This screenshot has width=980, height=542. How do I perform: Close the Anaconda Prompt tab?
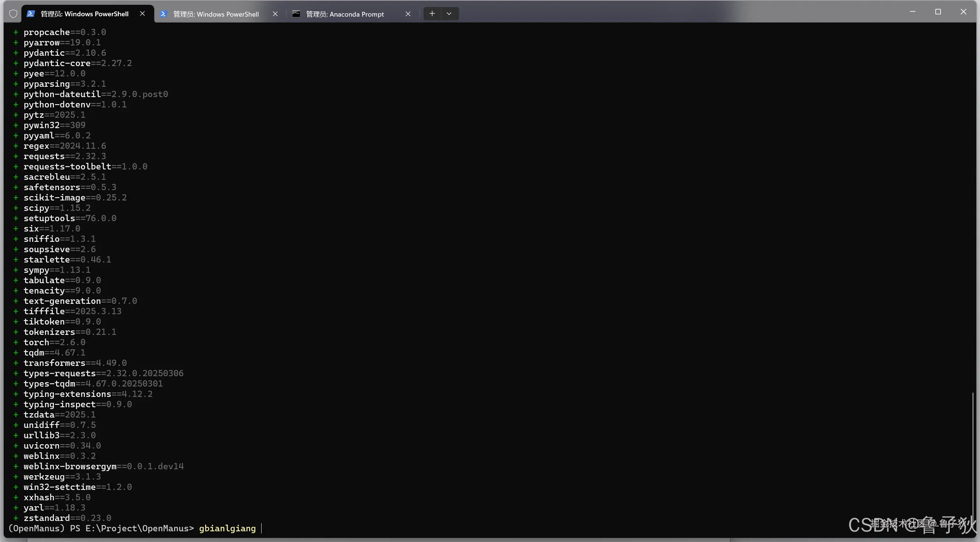tap(408, 14)
